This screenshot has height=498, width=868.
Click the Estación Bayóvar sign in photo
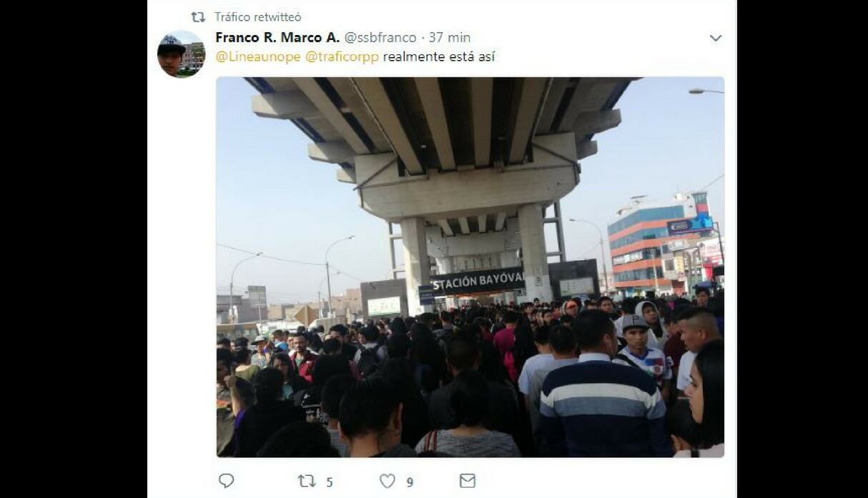point(478,282)
